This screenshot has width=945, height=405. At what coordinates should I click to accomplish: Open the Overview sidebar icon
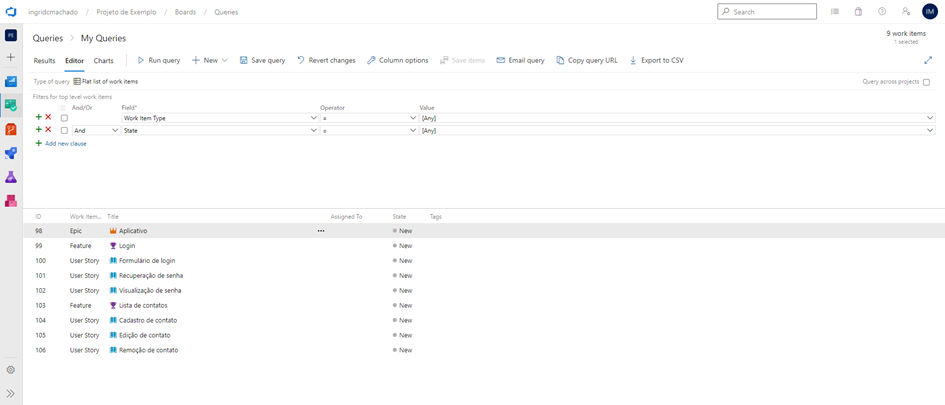[x=11, y=81]
